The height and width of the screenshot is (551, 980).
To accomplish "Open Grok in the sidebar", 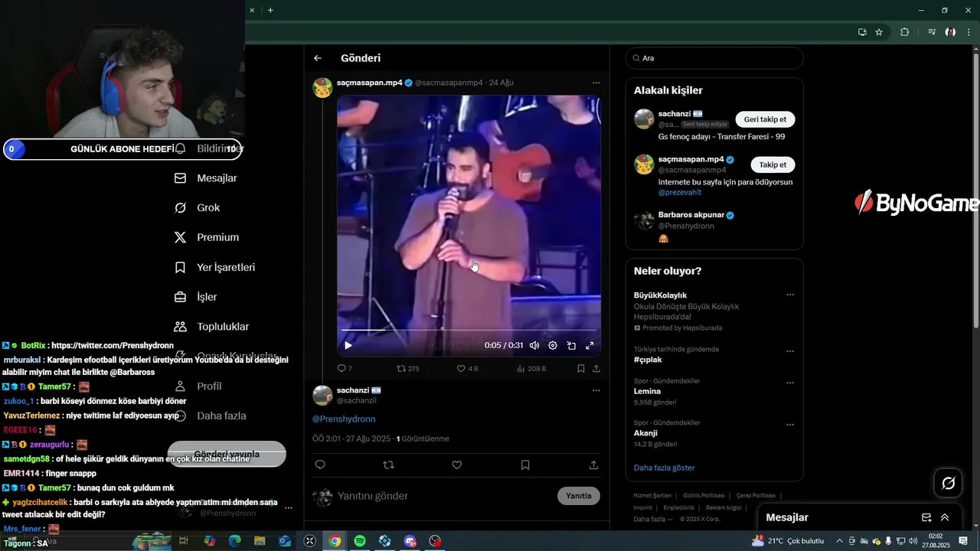I will click(x=197, y=208).
